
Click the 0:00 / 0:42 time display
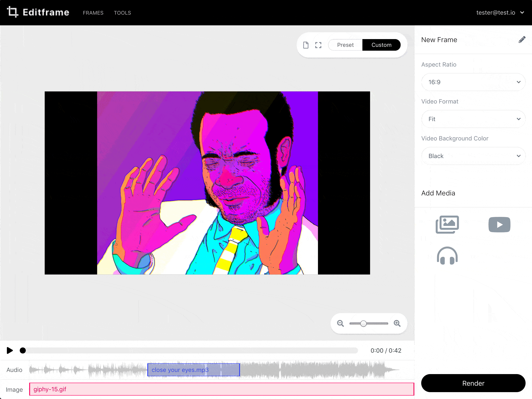click(x=386, y=350)
